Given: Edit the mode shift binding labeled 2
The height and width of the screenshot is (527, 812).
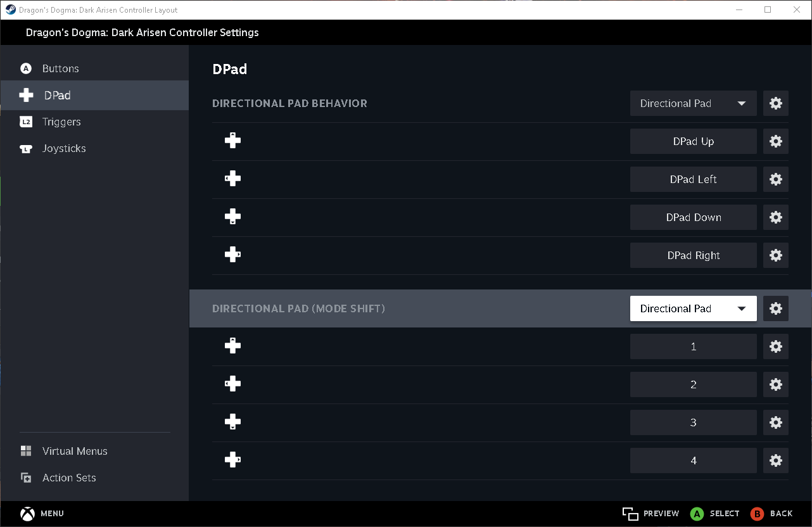Looking at the screenshot, I should tap(694, 384).
